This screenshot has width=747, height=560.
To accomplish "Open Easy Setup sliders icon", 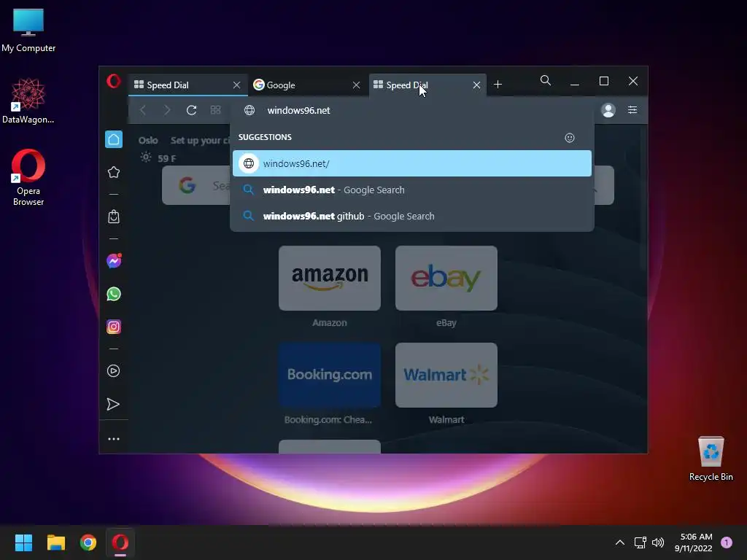I will click(x=632, y=110).
